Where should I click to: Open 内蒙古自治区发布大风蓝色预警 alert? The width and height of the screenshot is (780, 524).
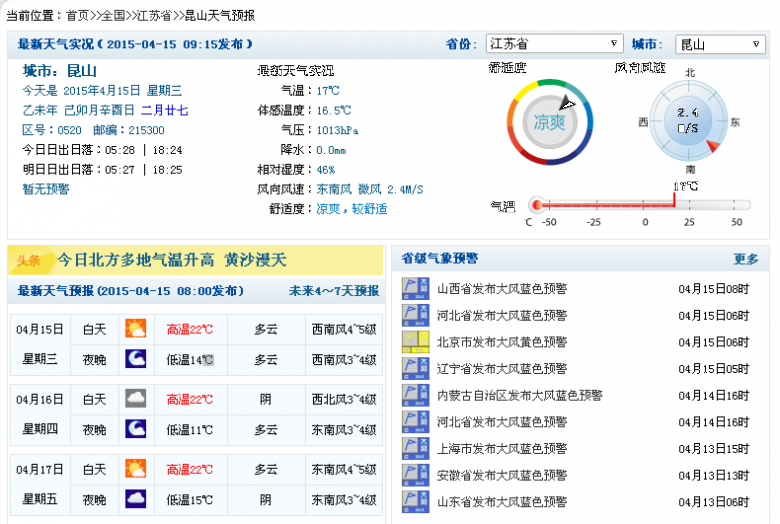pos(520,396)
